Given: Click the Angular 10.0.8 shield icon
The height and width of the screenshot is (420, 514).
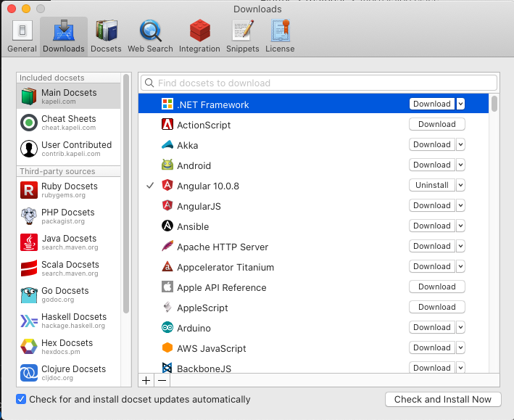Looking at the screenshot, I should pos(167,185).
